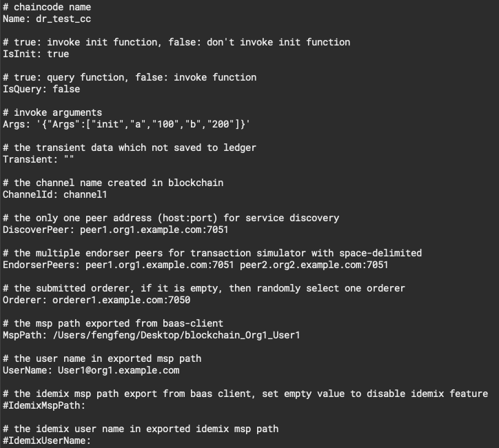Click the commented #IdemixUserName key

[x=47, y=440]
